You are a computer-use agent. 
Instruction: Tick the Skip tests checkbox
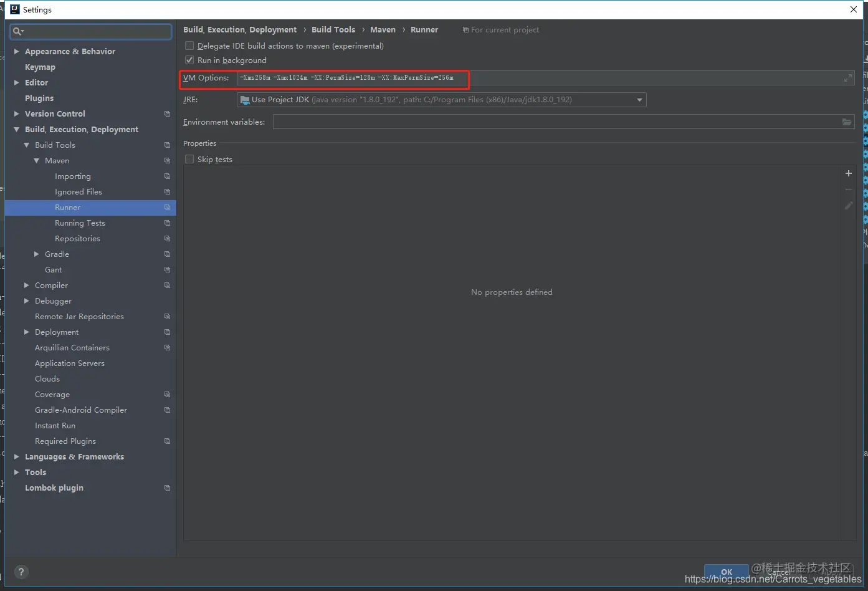point(189,159)
